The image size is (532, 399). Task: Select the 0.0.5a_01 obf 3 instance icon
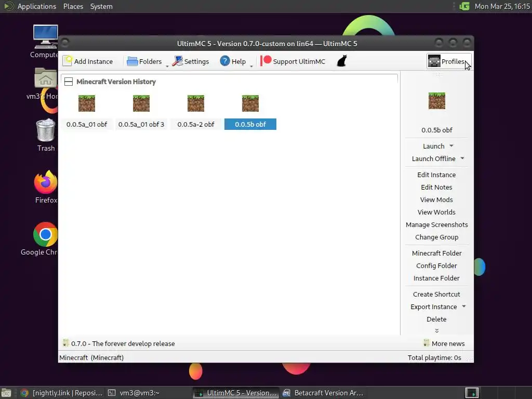point(141,103)
